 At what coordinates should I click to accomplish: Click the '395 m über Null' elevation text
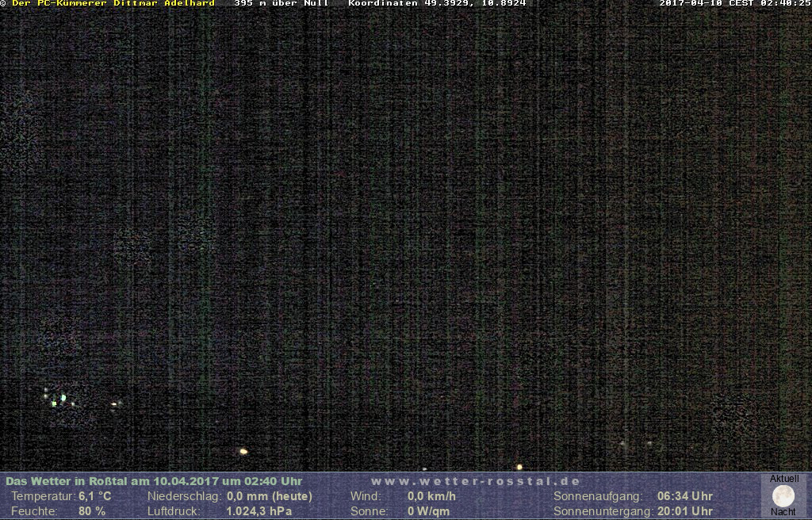pos(282,3)
